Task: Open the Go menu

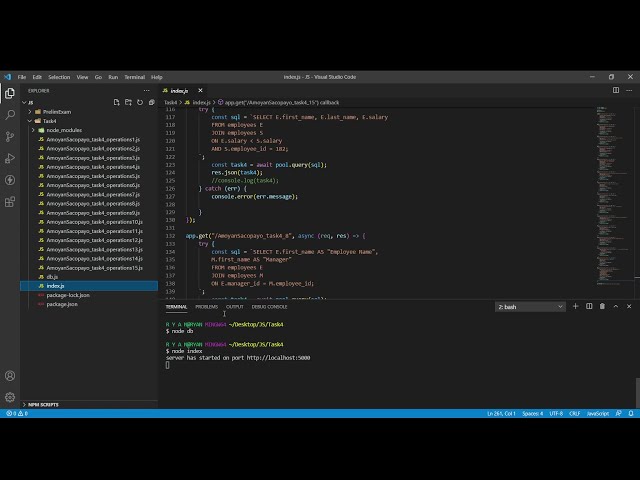Action: click(98, 77)
